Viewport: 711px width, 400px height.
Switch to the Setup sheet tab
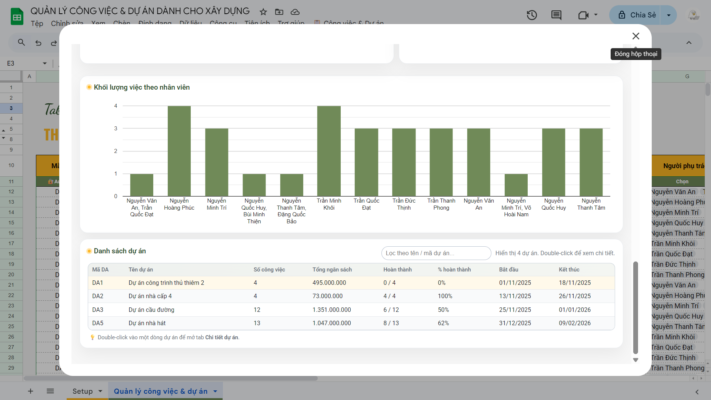coord(82,391)
